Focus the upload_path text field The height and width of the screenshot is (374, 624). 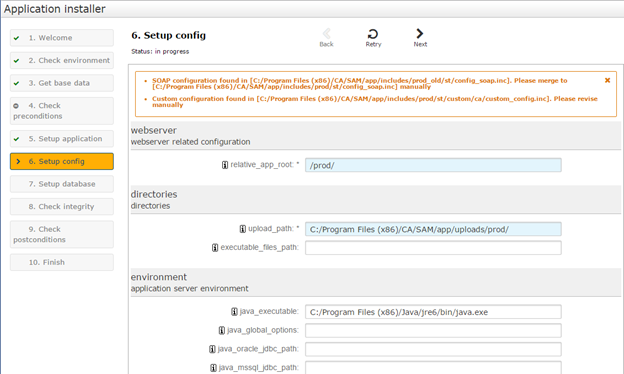pos(433,229)
